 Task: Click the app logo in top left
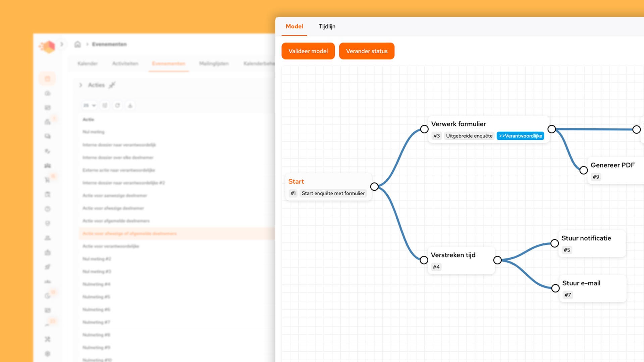click(47, 47)
